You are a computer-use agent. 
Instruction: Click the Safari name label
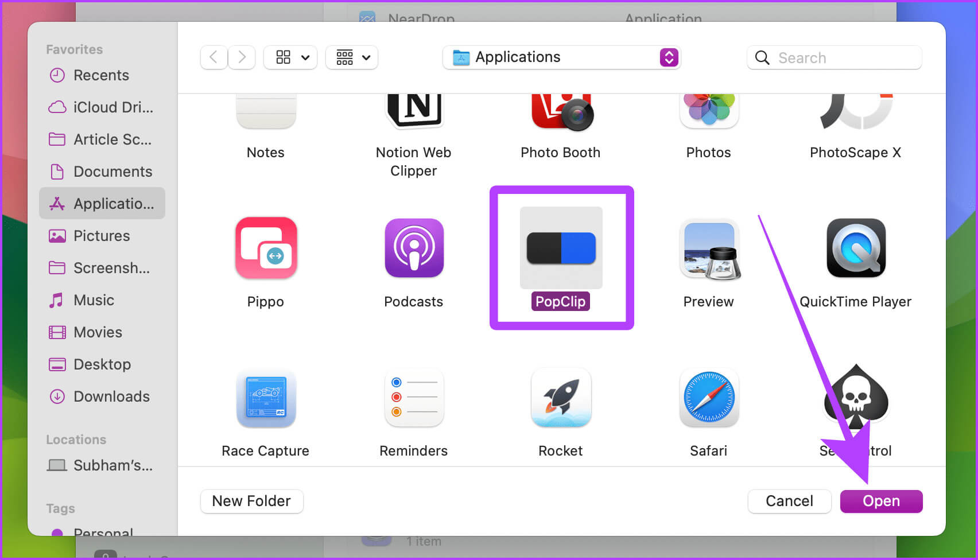coord(709,451)
